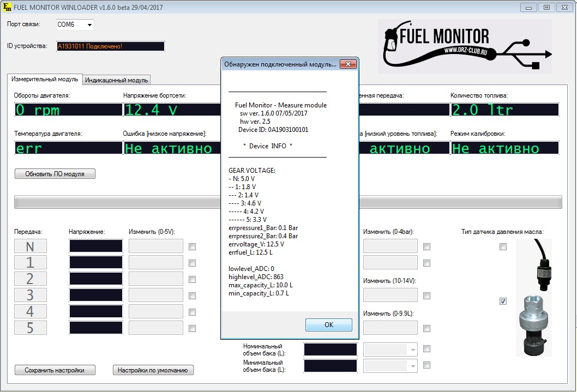Check the box in gear 4 row
Viewport: 577px width, 392px height.
point(192,312)
